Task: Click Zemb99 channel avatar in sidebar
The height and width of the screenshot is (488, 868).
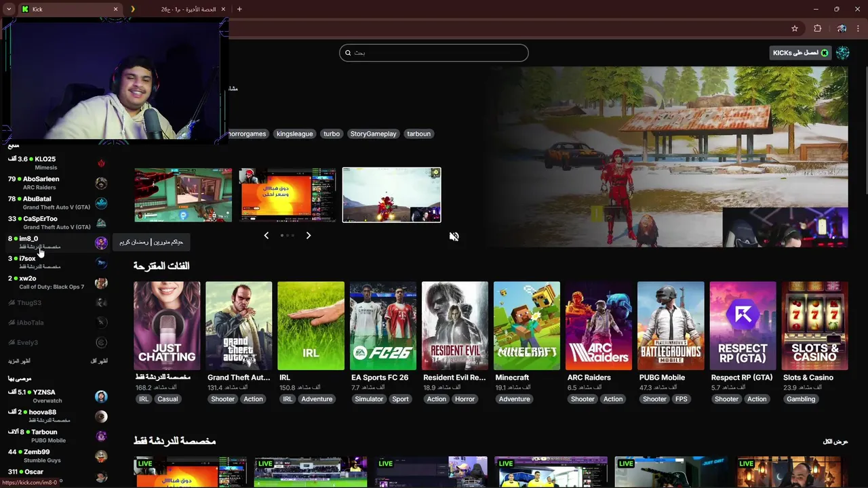Action: click(101, 456)
